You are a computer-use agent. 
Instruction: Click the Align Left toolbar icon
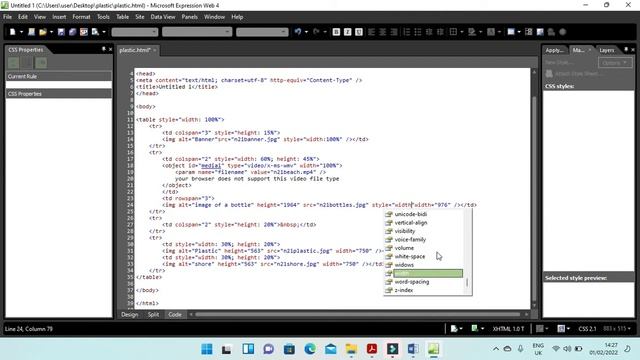point(371,32)
